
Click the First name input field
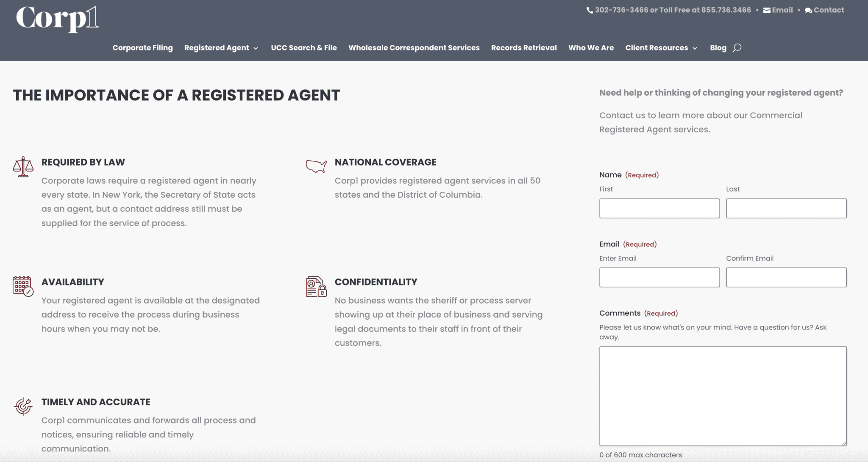click(659, 208)
